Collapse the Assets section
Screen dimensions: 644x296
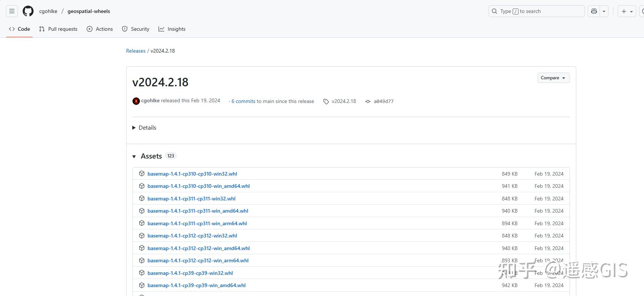click(x=134, y=156)
